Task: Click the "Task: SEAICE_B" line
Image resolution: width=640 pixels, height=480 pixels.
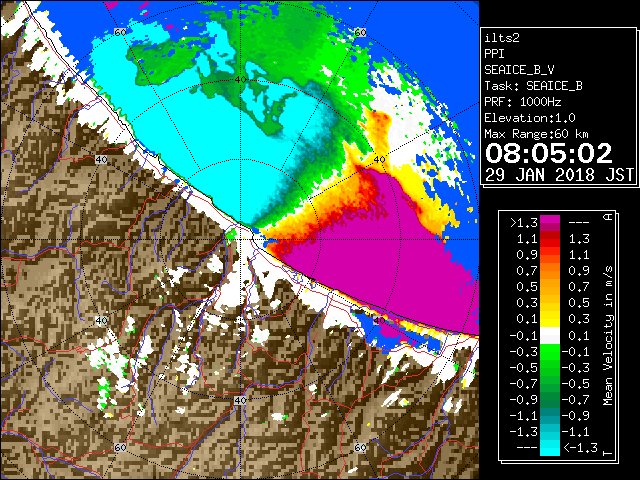Action: (x=533, y=86)
